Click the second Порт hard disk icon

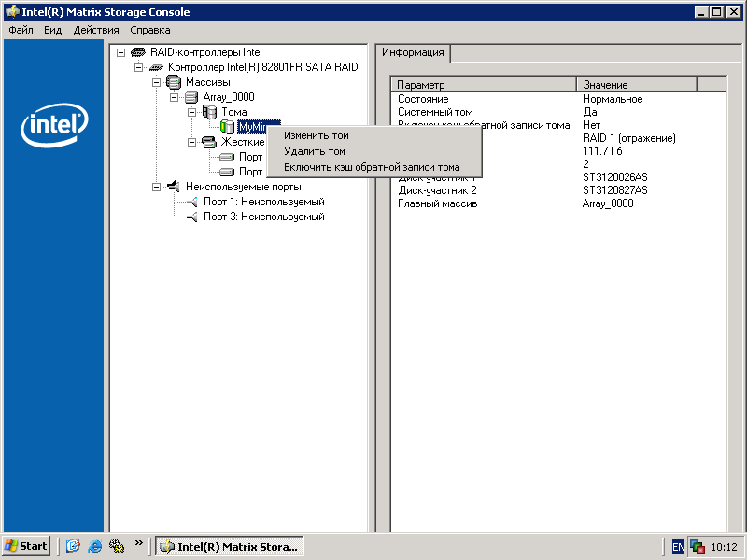(227, 172)
